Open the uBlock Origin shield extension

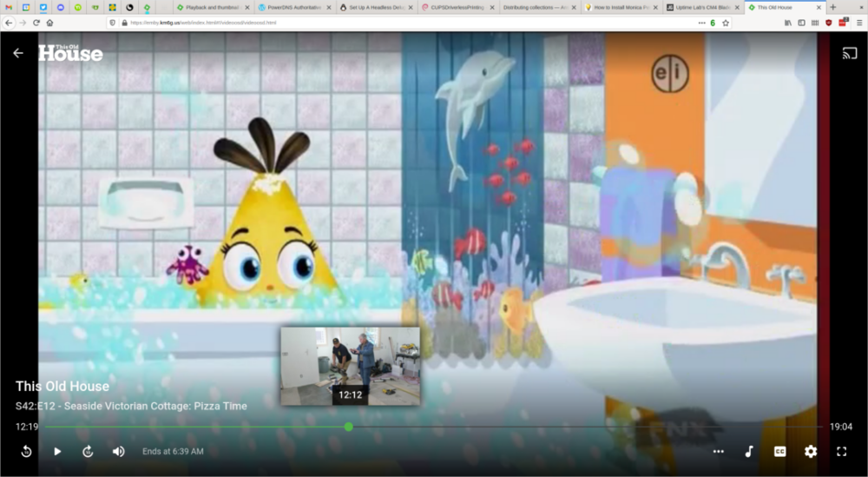coord(829,23)
